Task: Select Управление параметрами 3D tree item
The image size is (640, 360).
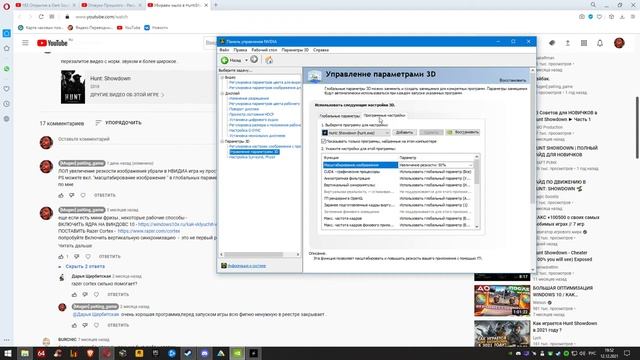Action: tap(254, 152)
